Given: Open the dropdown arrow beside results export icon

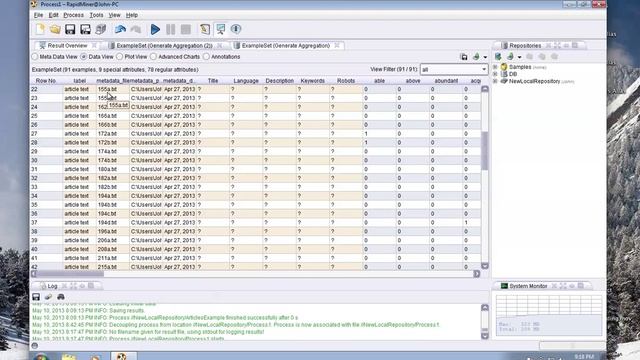Looking at the screenshot, I should [485, 57].
